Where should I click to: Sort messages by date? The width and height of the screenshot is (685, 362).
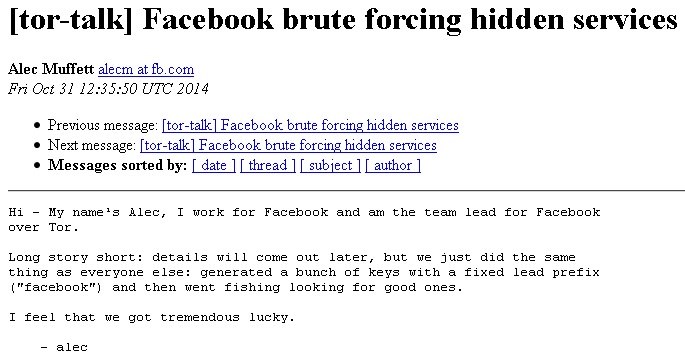(x=214, y=165)
